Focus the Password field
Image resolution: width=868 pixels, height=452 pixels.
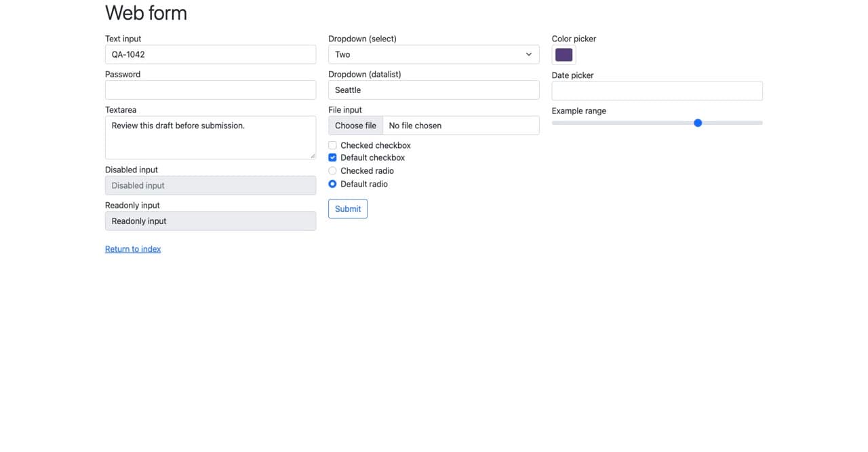coord(210,90)
